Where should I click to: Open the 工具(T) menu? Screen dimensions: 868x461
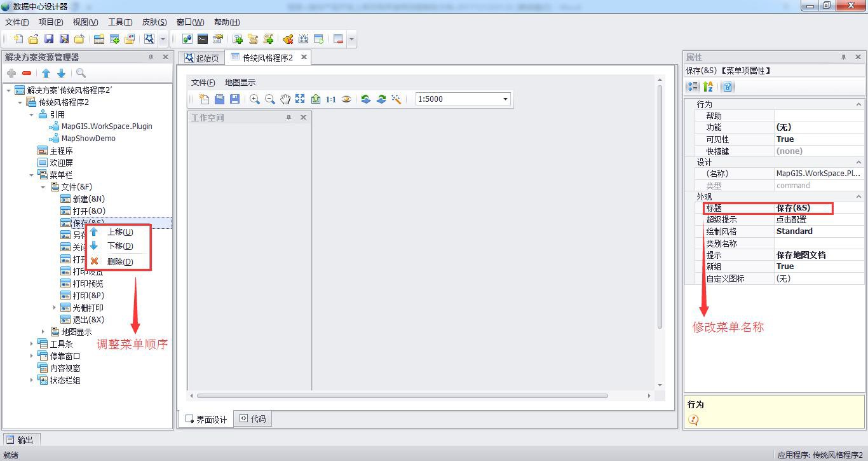tap(120, 22)
